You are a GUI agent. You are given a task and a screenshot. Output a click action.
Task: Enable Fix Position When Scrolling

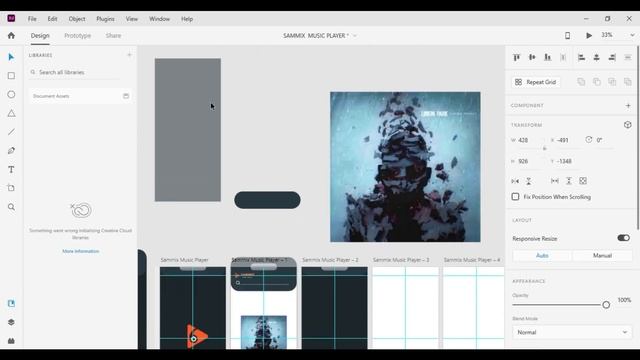(516, 197)
